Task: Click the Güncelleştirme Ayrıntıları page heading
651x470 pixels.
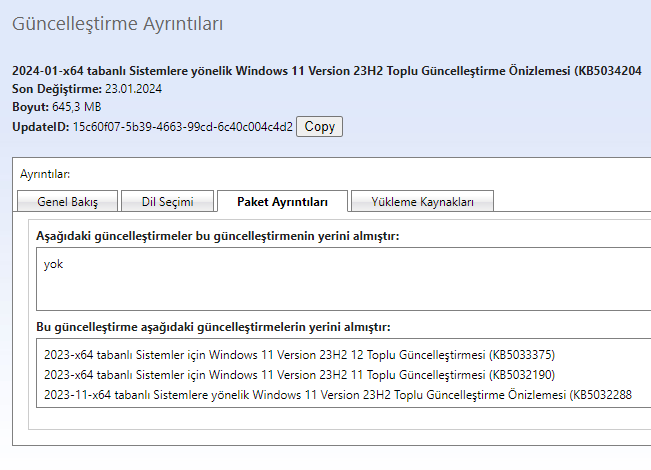Action: click(x=118, y=22)
